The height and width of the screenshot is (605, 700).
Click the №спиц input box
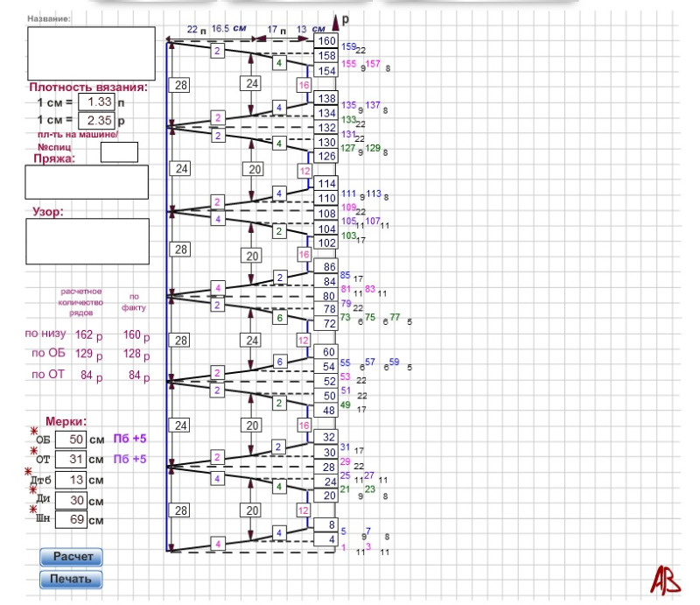point(119,152)
